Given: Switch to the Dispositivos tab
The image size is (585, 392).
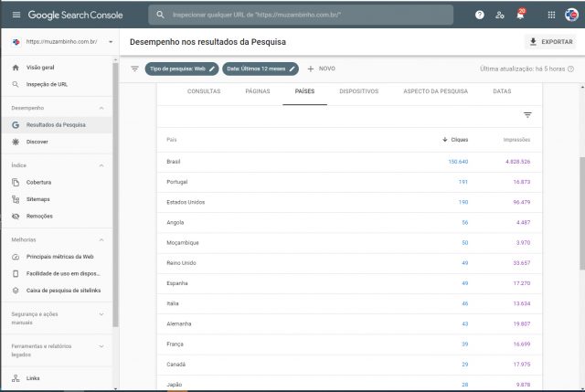Looking at the screenshot, I should 358,91.
